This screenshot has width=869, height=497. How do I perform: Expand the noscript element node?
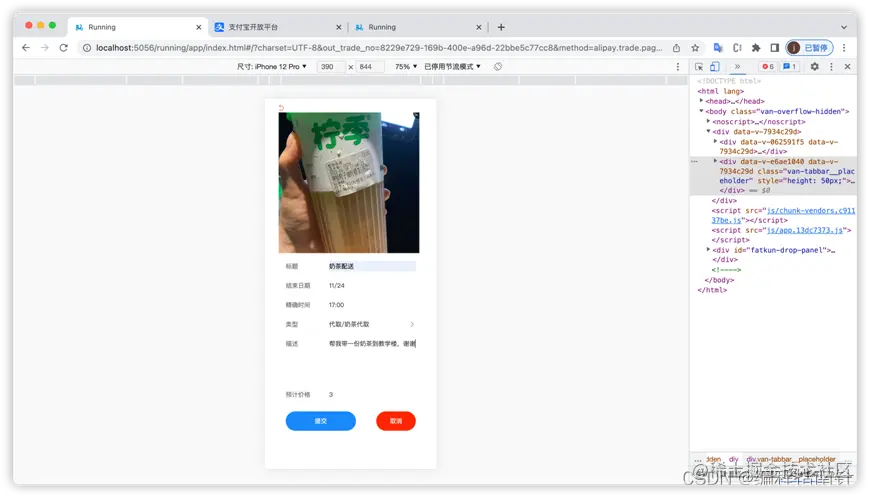click(708, 121)
